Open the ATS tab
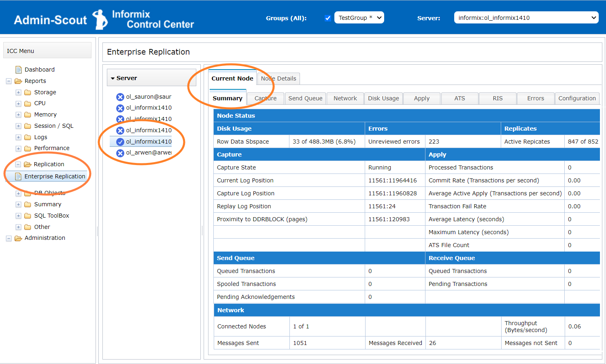 click(x=460, y=98)
